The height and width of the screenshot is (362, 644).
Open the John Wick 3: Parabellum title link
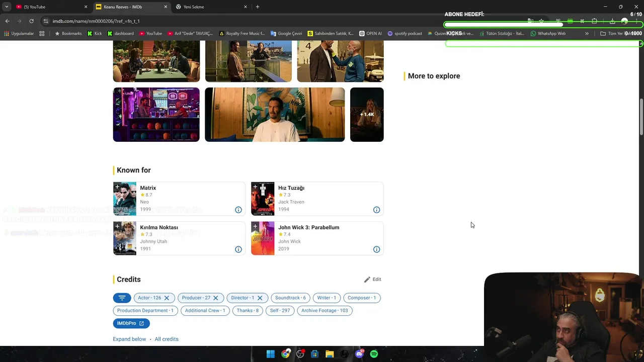click(308, 228)
